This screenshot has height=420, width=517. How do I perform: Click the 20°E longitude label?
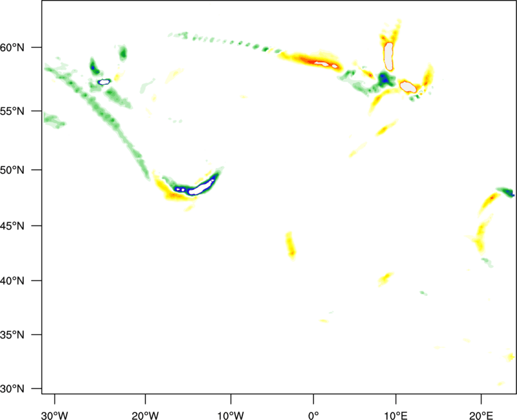(x=481, y=415)
